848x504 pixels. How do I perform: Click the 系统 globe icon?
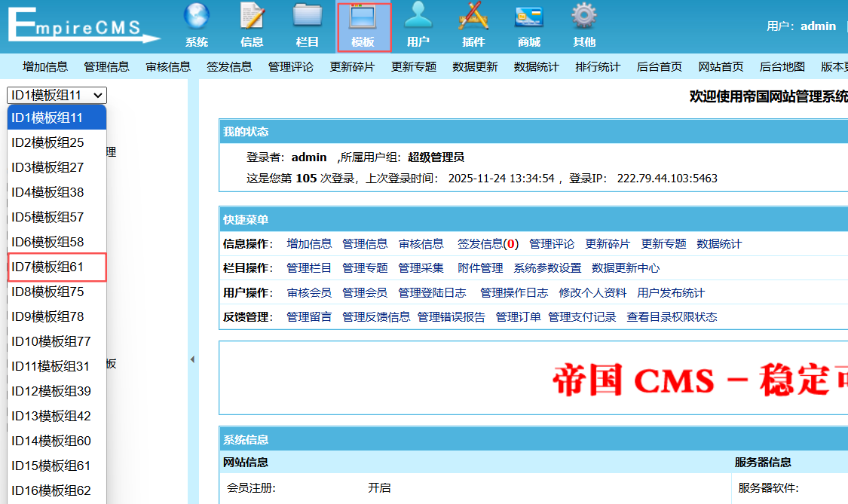[197, 18]
